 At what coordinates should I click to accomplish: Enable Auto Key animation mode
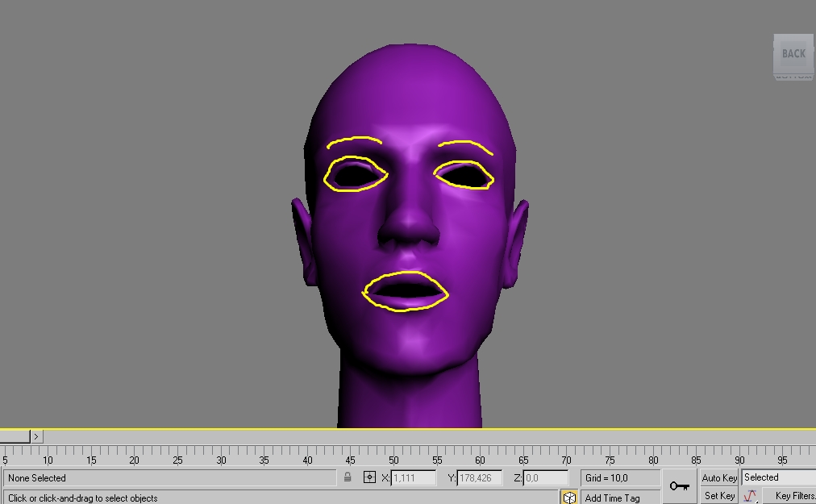tap(719, 478)
